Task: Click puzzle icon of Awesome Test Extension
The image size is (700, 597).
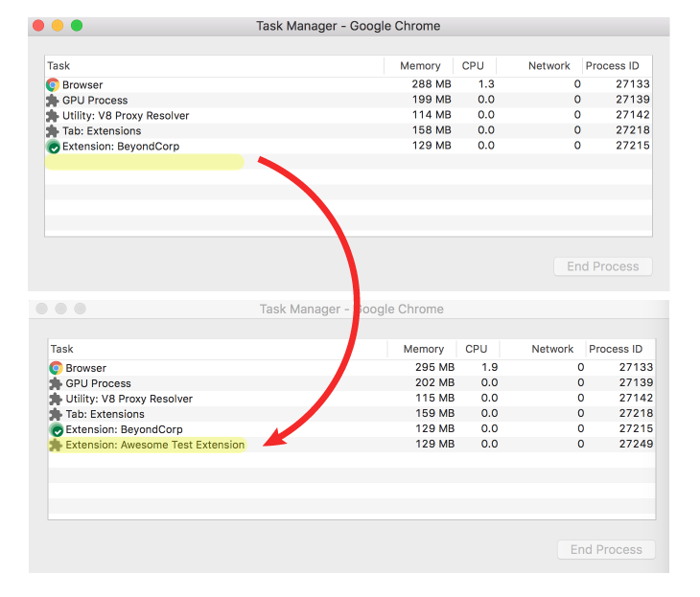Action: (x=56, y=445)
